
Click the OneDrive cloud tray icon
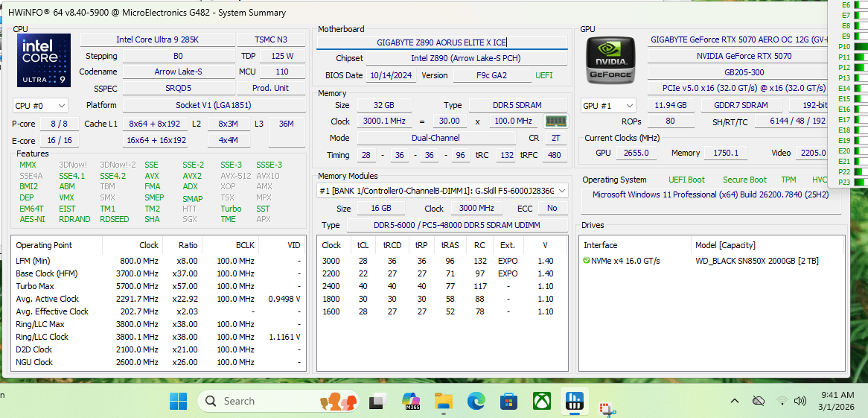(x=759, y=401)
